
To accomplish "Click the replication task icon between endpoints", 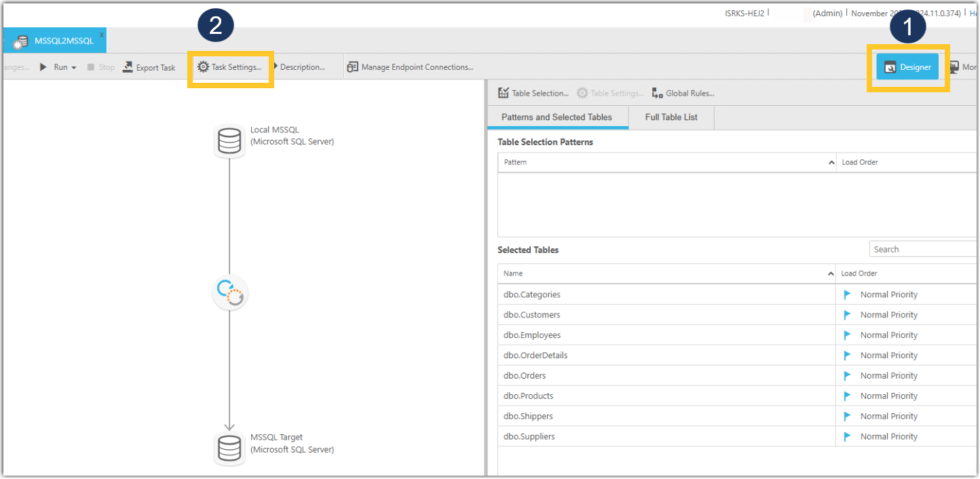I will tap(229, 292).
